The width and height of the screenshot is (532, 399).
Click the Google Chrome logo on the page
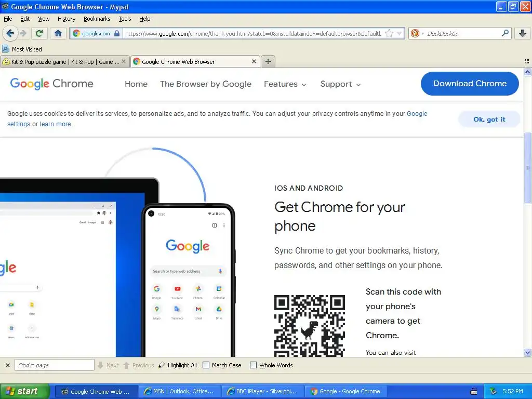tap(51, 84)
